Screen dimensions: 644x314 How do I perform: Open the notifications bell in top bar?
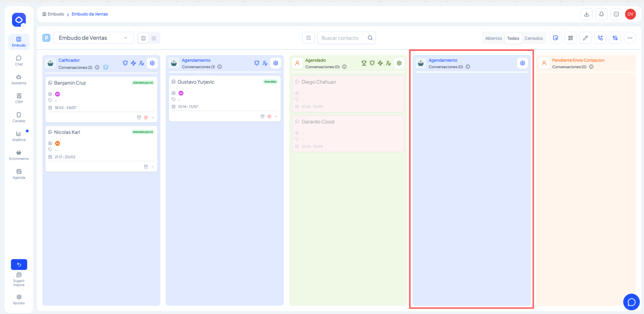point(601,14)
